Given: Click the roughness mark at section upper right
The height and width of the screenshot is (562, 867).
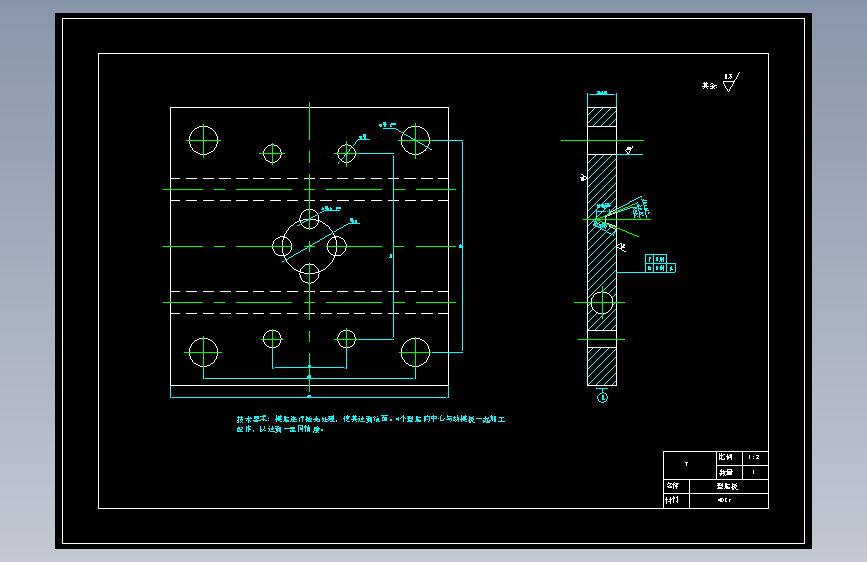Looking at the screenshot, I should pyautogui.click(x=629, y=150).
